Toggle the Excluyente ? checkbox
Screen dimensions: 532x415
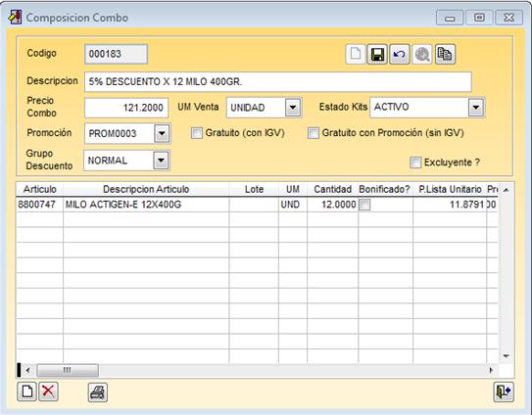pos(415,162)
